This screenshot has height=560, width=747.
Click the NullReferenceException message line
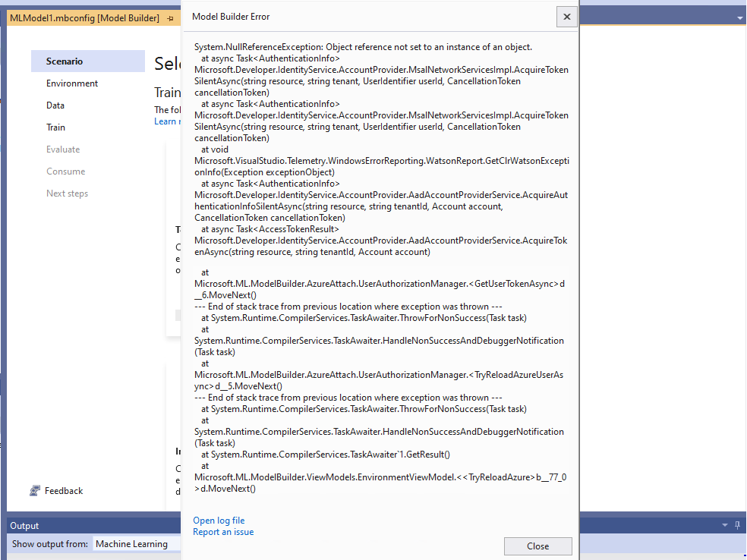pos(363,47)
